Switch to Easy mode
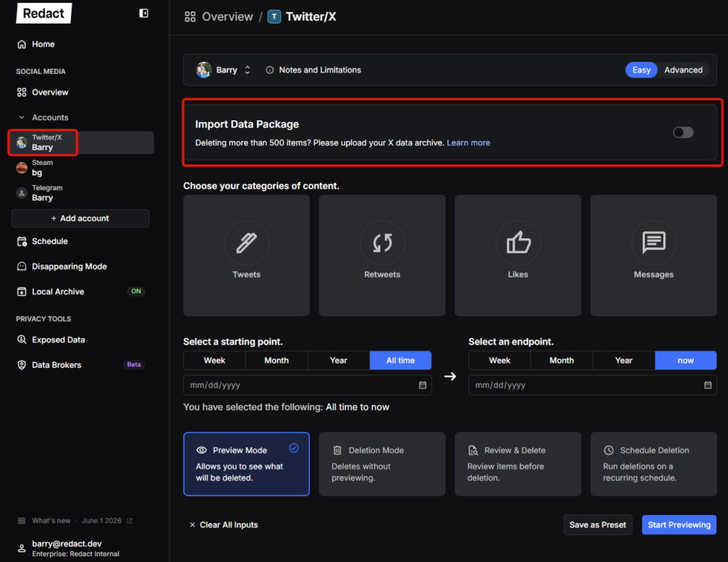Image resolution: width=728 pixels, height=562 pixels. pos(641,70)
